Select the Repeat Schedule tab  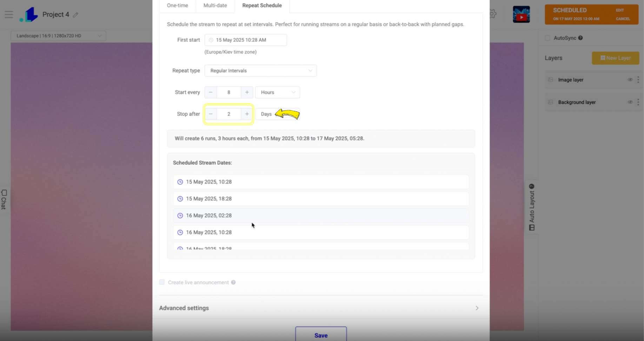click(262, 6)
